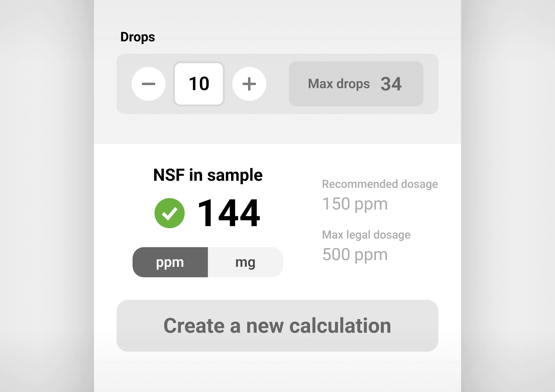Create a new calculation

[x=277, y=326]
